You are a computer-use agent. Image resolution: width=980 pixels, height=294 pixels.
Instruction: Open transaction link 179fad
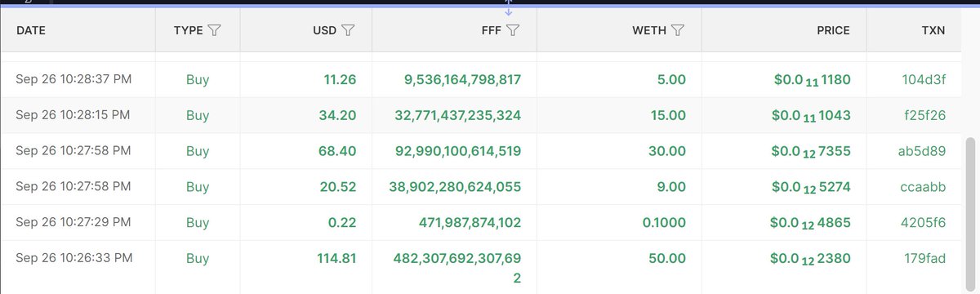pos(925,258)
